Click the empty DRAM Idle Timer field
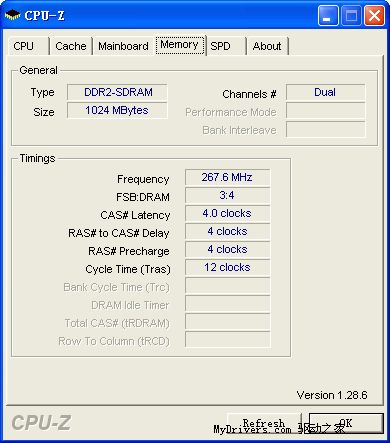 (227, 303)
